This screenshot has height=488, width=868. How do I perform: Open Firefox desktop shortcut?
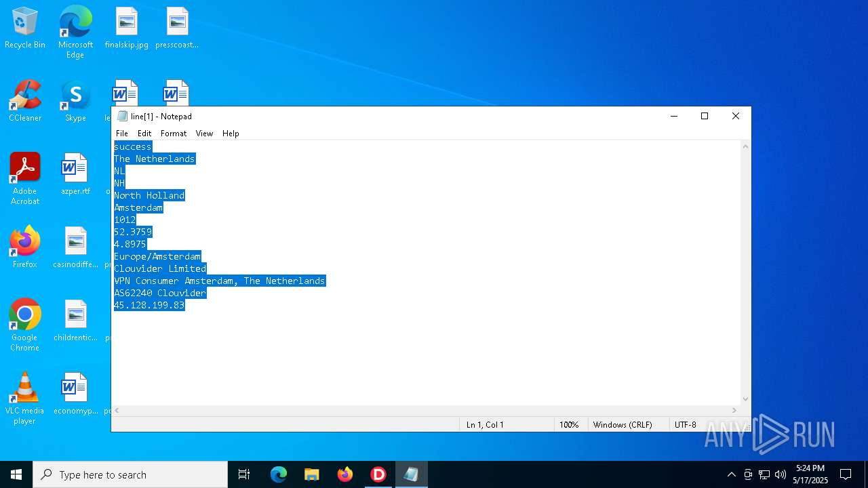(25, 248)
